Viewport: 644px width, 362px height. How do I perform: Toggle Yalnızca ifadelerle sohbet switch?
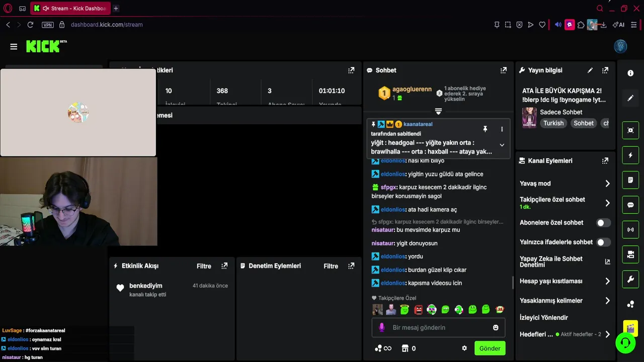tap(603, 242)
